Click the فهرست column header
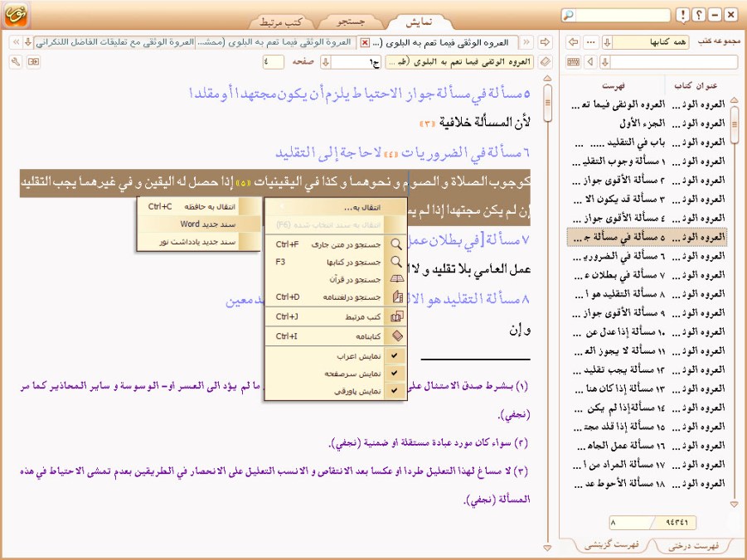747x560 pixels. point(614,85)
